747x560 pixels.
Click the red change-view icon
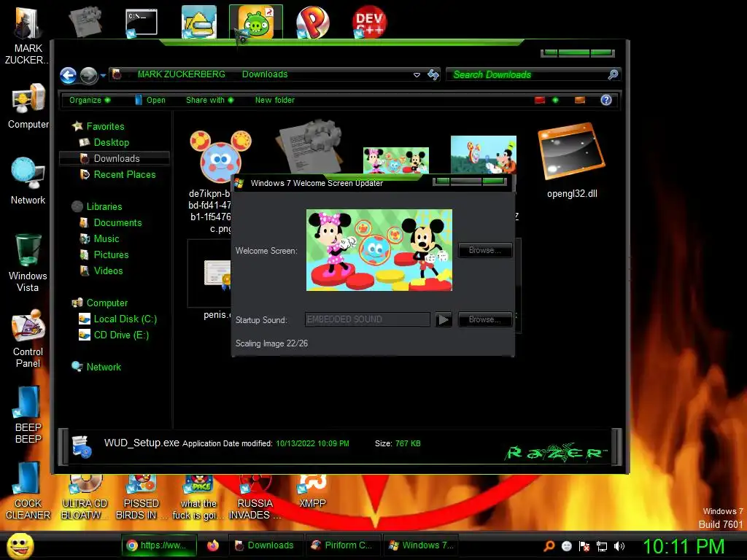coord(539,100)
